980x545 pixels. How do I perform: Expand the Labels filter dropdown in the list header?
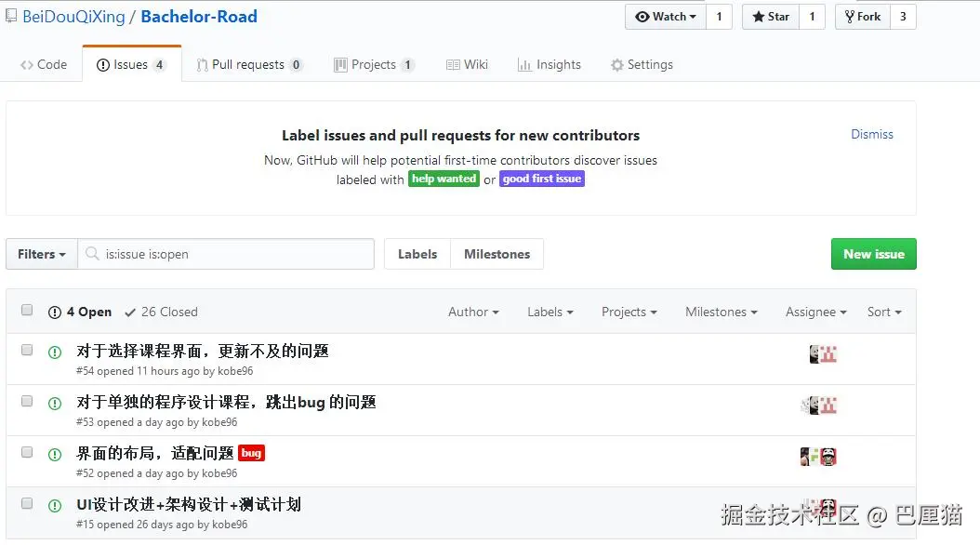point(550,312)
